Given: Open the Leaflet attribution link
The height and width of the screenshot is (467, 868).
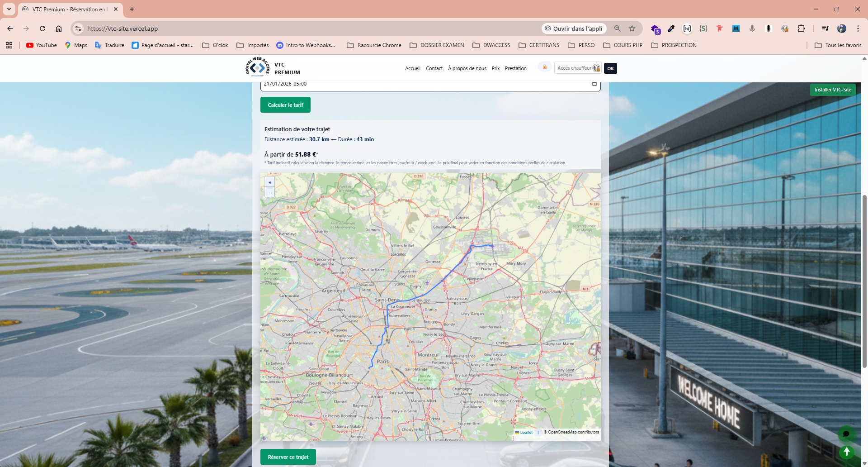Looking at the screenshot, I should click(x=525, y=432).
